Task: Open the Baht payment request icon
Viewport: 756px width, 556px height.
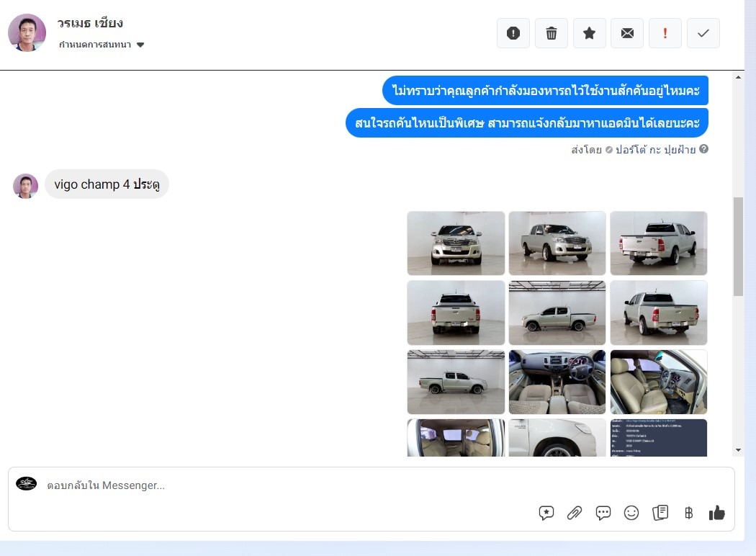Action: click(688, 513)
